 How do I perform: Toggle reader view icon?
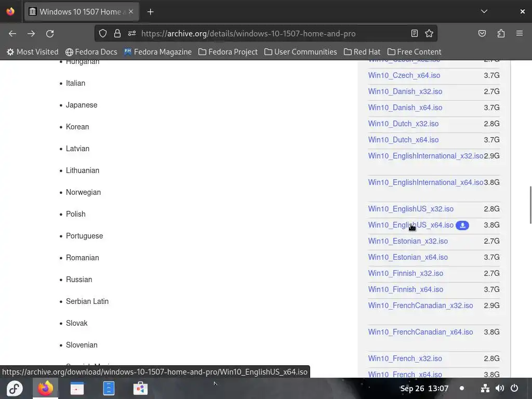(414, 33)
